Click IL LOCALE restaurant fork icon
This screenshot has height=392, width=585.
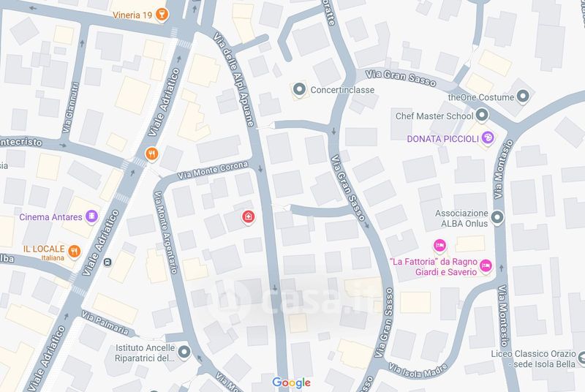[75, 251]
